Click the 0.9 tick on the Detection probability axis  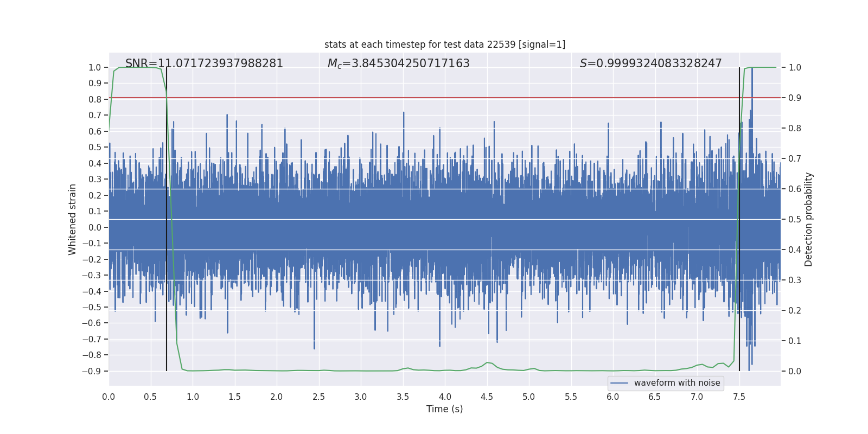pyautogui.click(x=795, y=98)
